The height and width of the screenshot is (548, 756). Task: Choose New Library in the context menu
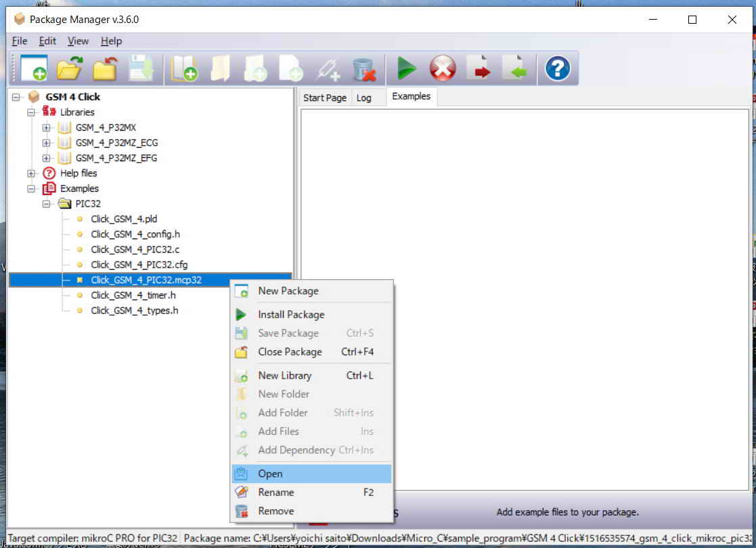point(311,376)
